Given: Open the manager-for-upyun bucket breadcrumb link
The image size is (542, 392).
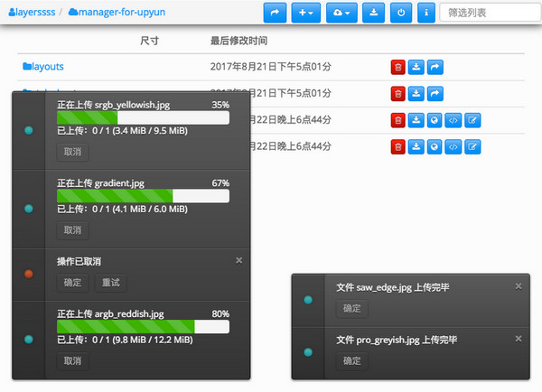Looking at the screenshot, I should [117, 12].
